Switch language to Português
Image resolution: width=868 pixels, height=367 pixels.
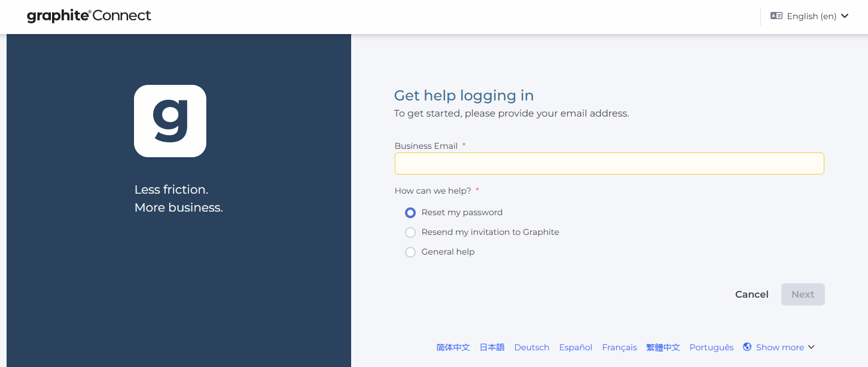[711, 347]
